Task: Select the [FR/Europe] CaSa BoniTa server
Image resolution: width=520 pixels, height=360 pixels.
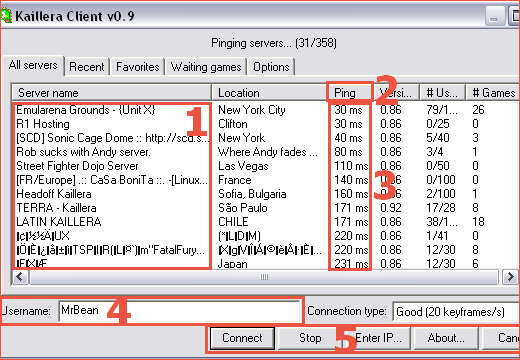Action: point(112,180)
